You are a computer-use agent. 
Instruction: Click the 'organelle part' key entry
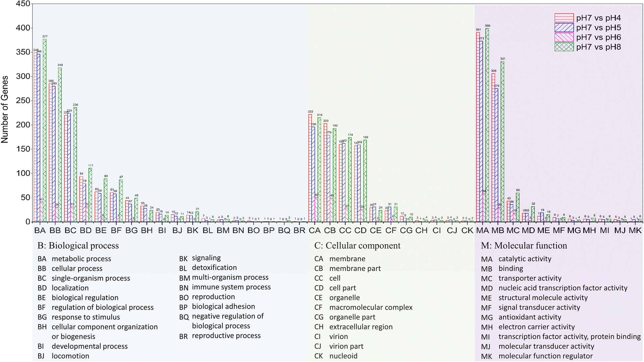click(x=352, y=317)
